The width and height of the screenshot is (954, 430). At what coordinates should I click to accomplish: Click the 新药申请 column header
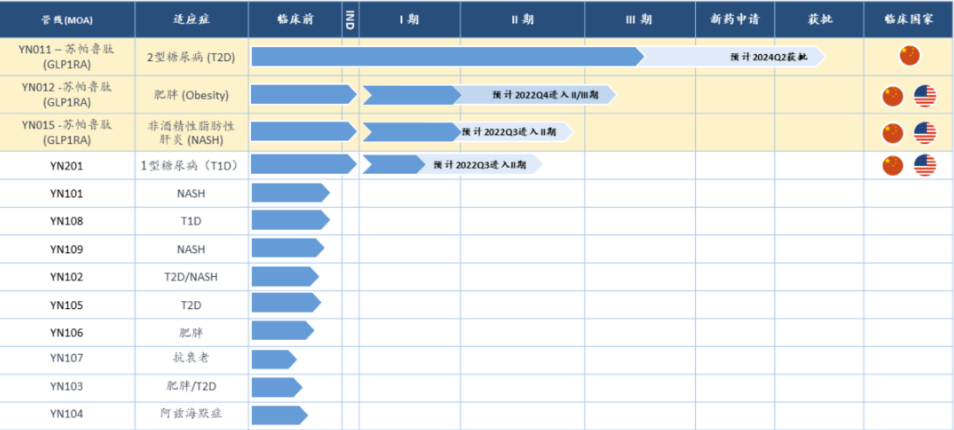click(x=735, y=19)
